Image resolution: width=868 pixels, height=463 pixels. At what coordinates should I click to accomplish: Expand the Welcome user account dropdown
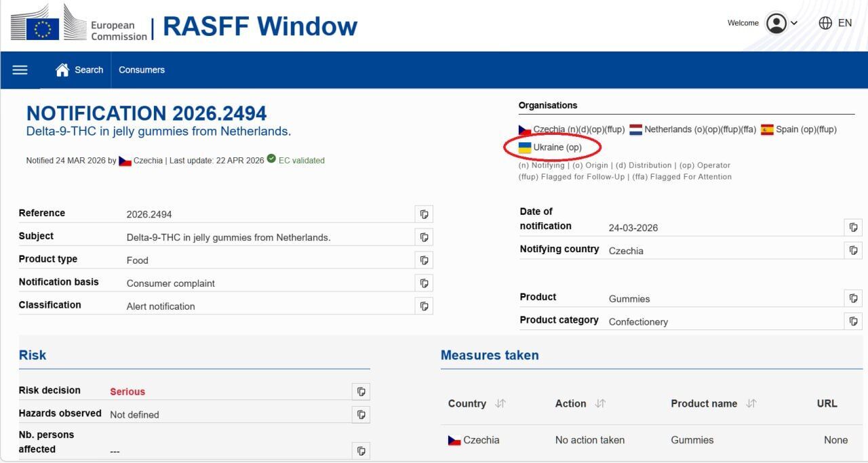click(781, 23)
